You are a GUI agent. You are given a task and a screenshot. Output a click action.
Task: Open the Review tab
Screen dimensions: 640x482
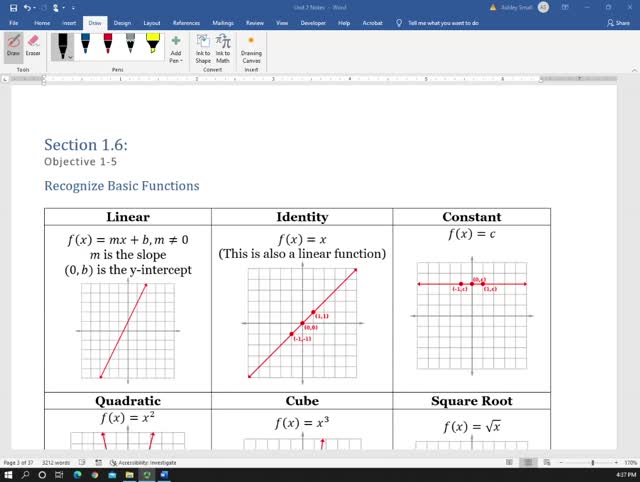(255, 23)
